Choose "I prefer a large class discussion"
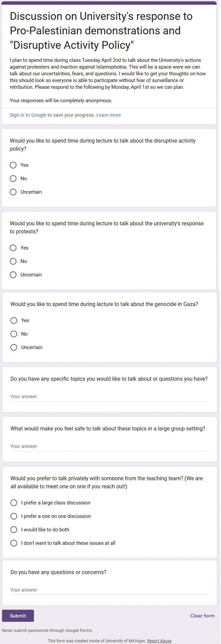 (14, 503)
